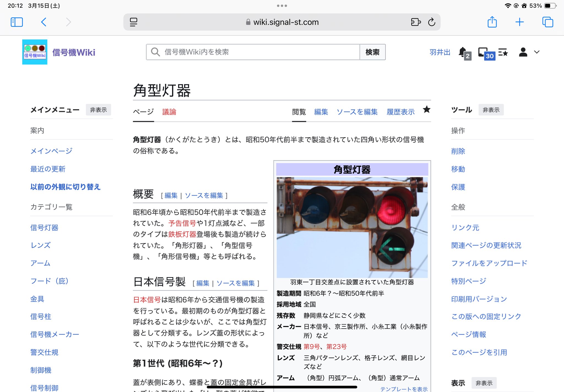This screenshot has width=564, height=392.
Task: Open the watchlist icon in header
Action: [x=503, y=52]
